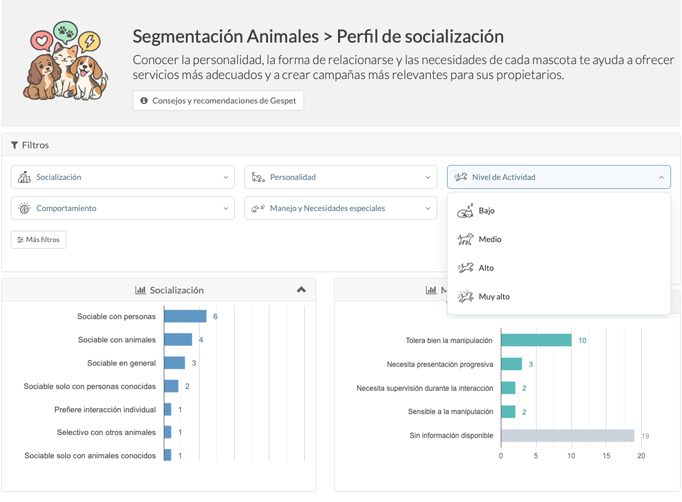This screenshot has width=682, height=502.
Task: Click the sliders icon in Más filtros
Action: 20,240
